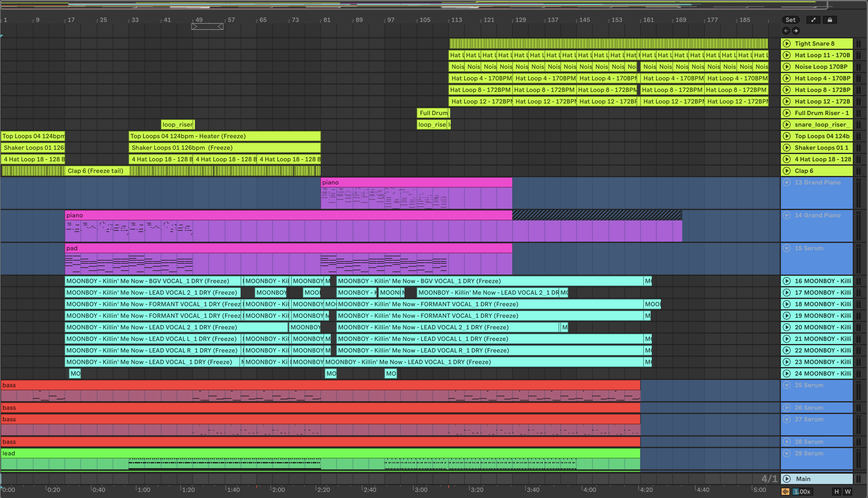Screen dimensions: 868x498
Task: Select the Top Loops 04 124b track title
Action: 822,136
